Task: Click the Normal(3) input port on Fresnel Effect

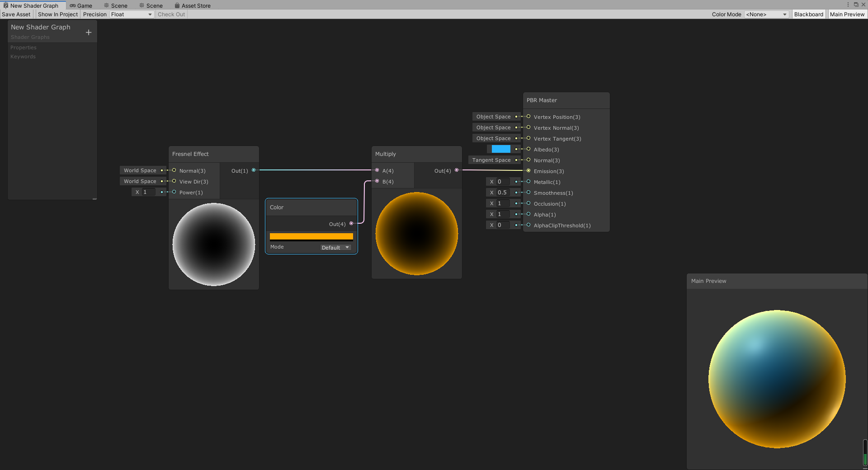Action: pyautogui.click(x=174, y=170)
